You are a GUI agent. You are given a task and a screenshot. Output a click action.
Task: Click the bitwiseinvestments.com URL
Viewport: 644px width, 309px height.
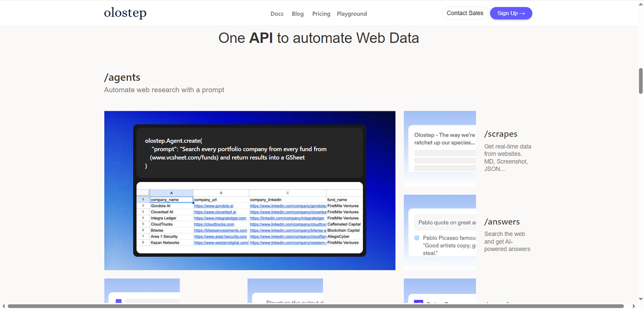tap(221, 230)
